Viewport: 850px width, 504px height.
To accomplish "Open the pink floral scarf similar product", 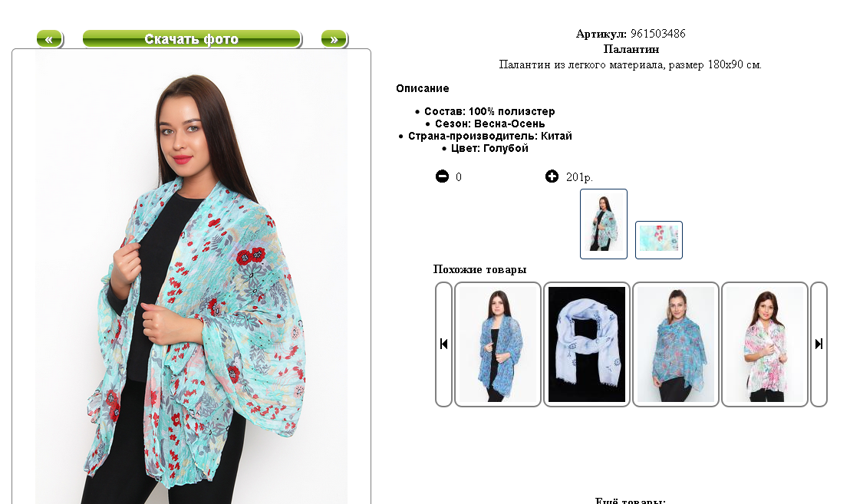I will [x=765, y=344].
